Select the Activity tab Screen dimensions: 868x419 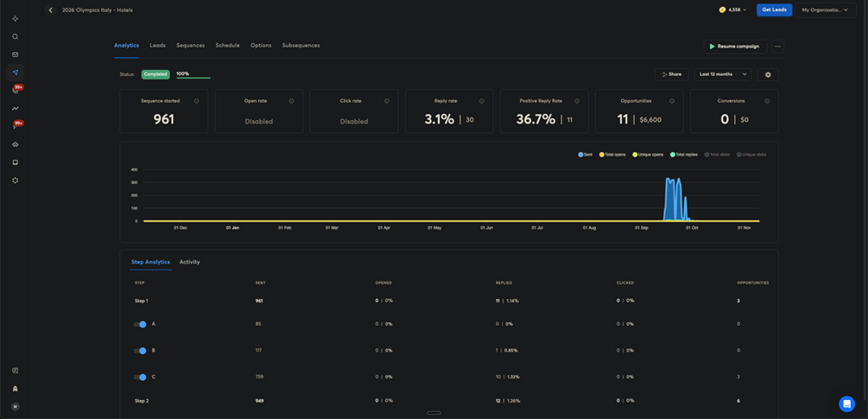(x=189, y=262)
